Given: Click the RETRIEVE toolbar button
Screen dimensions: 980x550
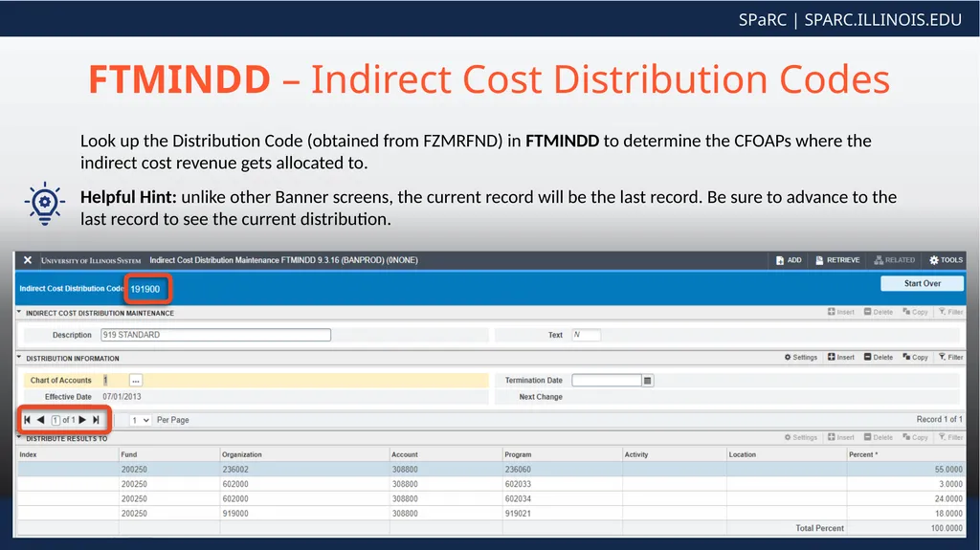Looking at the screenshot, I should point(837,260).
